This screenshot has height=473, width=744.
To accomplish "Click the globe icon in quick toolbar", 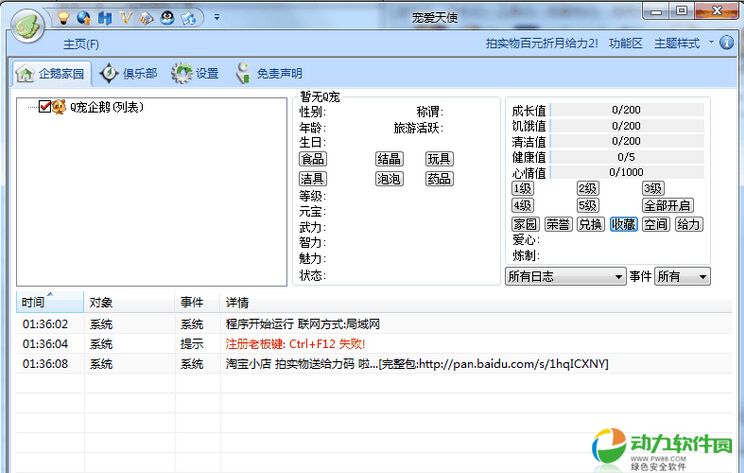I will coord(83,17).
